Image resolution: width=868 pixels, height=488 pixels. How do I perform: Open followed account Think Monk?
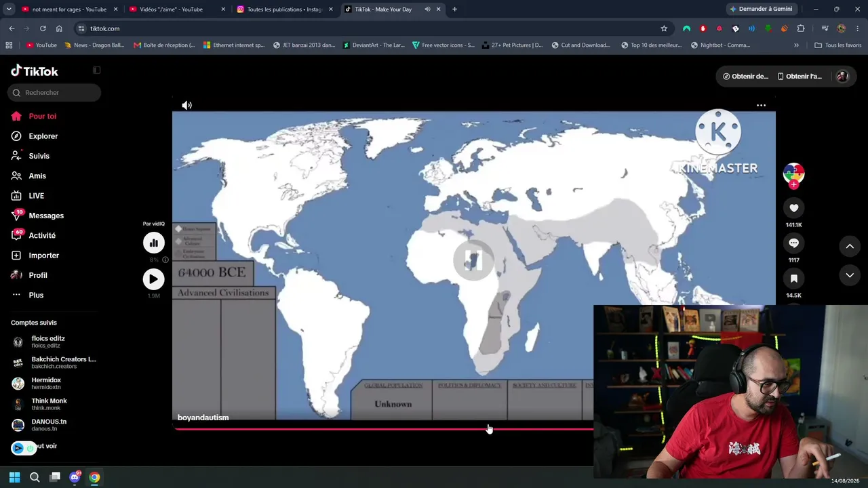coord(53,404)
